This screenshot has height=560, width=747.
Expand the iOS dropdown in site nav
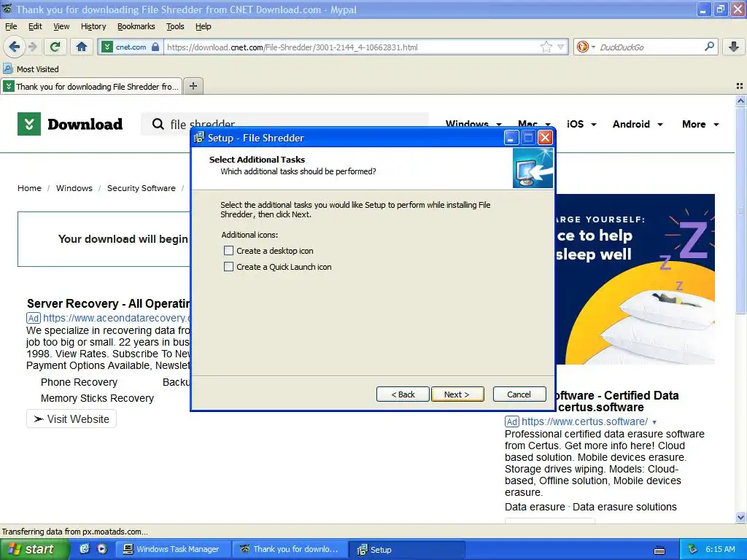[x=594, y=124]
